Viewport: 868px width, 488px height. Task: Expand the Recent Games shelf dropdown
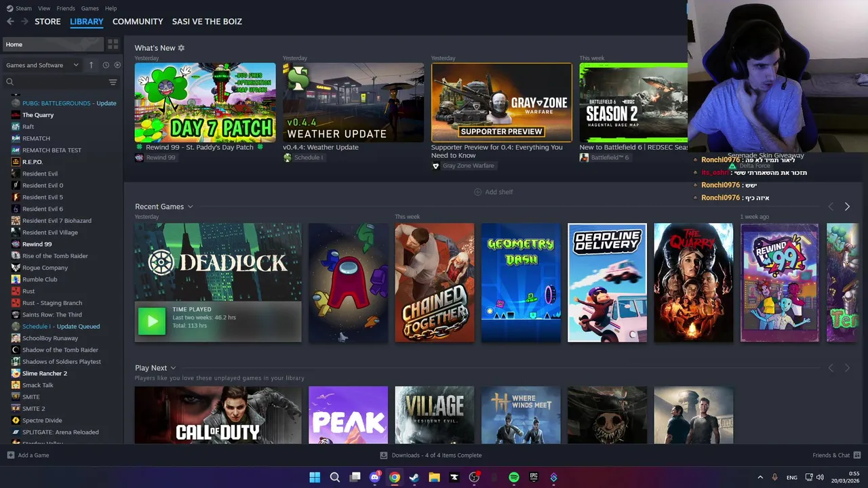tap(190, 207)
